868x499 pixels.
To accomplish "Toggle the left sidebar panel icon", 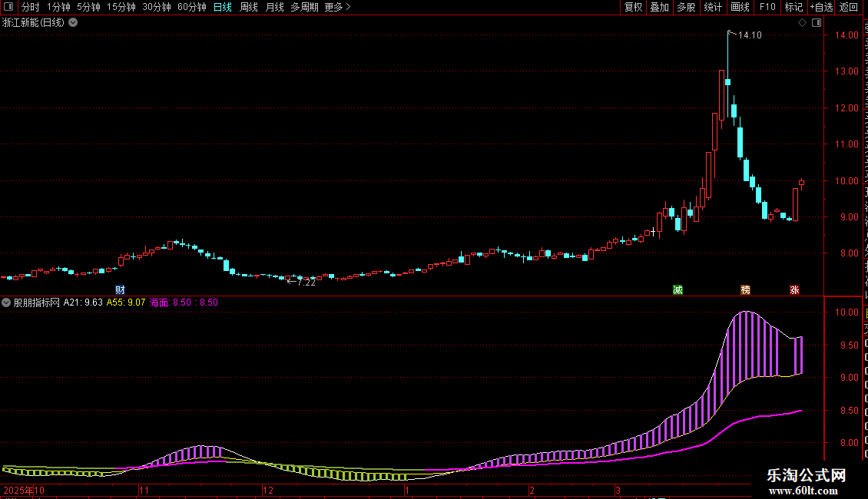I will point(8,7).
